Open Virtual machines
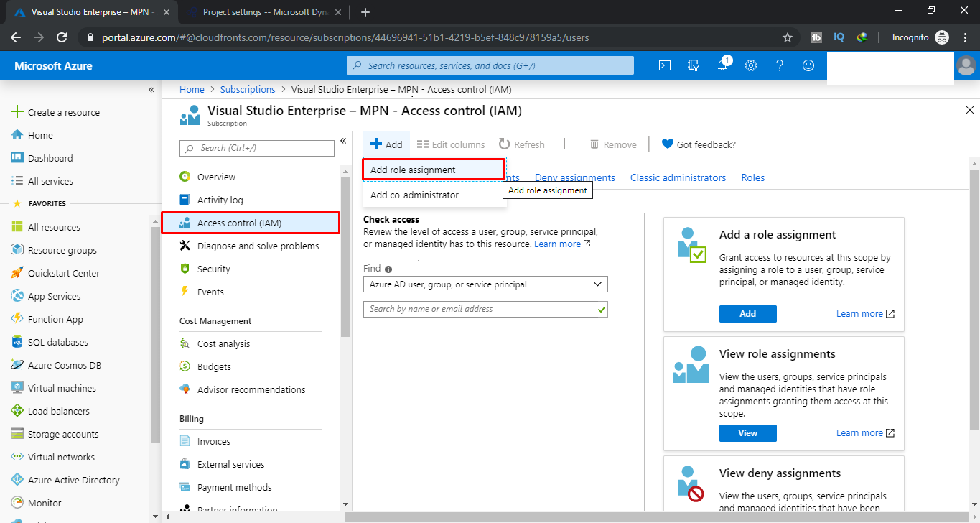980x523 pixels. [x=53, y=388]
